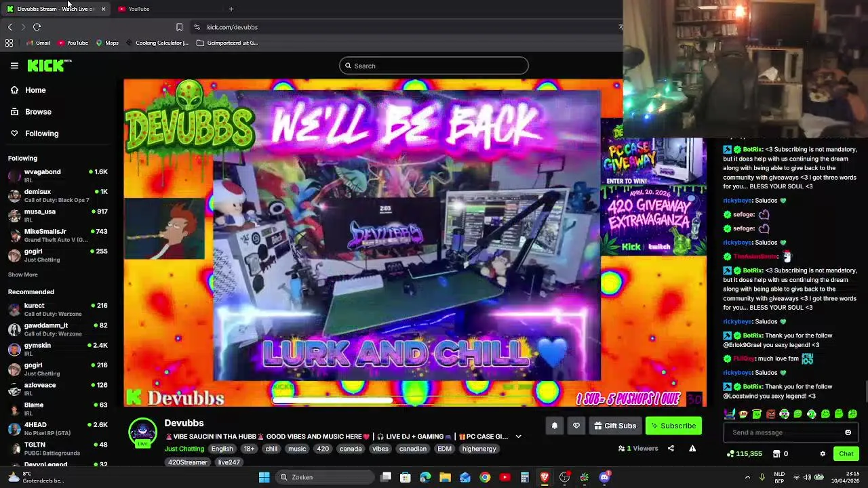Image resolution: width=868 pixels, height=488 pixels.
Task: Select the EDM tag
Action: 444,449
